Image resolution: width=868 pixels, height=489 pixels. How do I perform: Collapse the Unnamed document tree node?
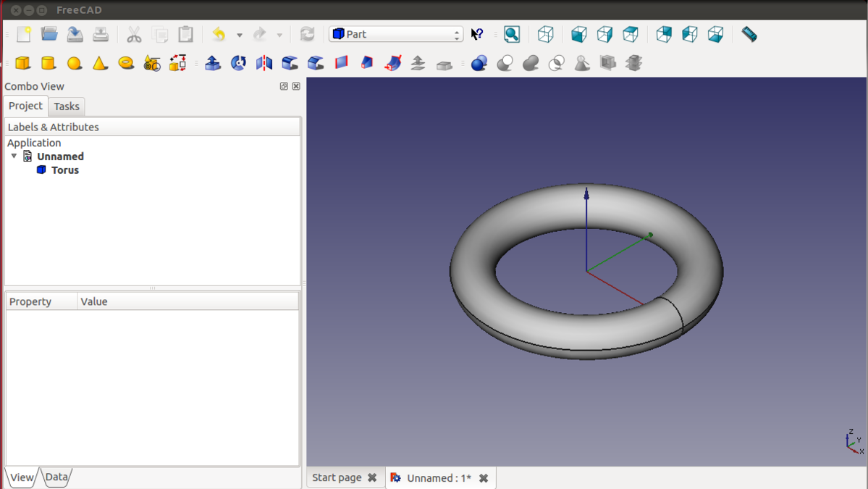pyautogui.click(x=14, y=156)
